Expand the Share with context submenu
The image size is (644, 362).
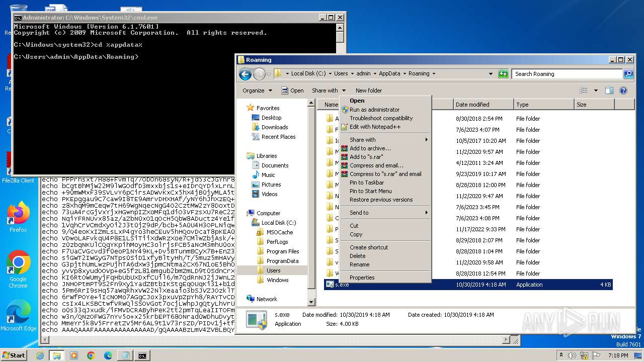pyautogui.click(x=385, y=140)
